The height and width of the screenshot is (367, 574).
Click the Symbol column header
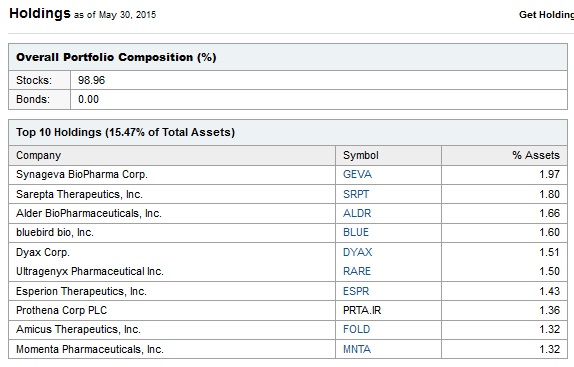[x=361, y=155]
